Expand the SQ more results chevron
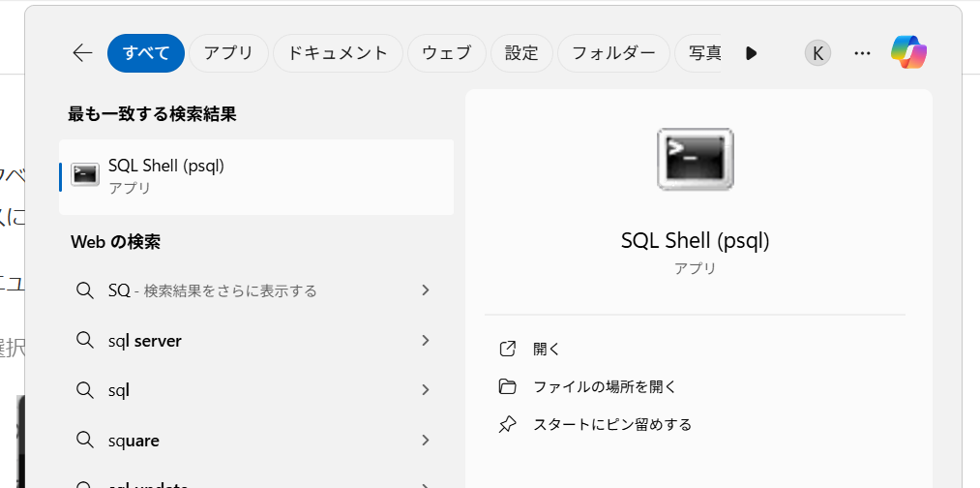The height and width of the screenshot is (488, 980). (425, 290)
